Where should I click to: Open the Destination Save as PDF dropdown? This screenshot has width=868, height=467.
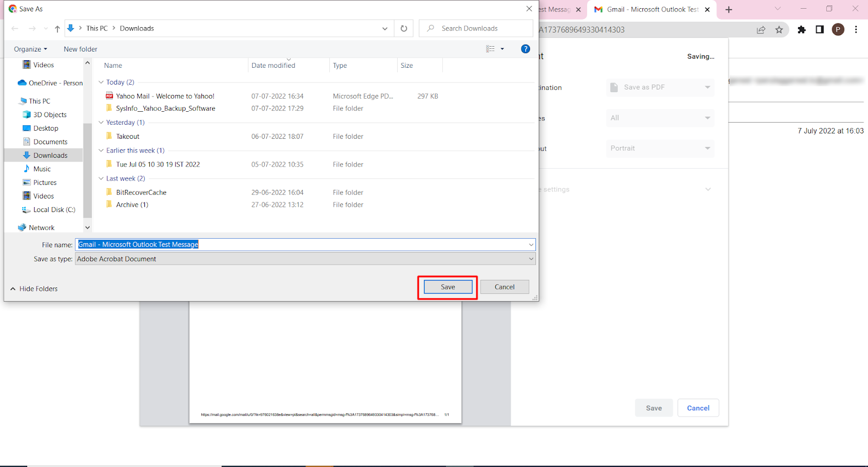click(x=660, y=87)
